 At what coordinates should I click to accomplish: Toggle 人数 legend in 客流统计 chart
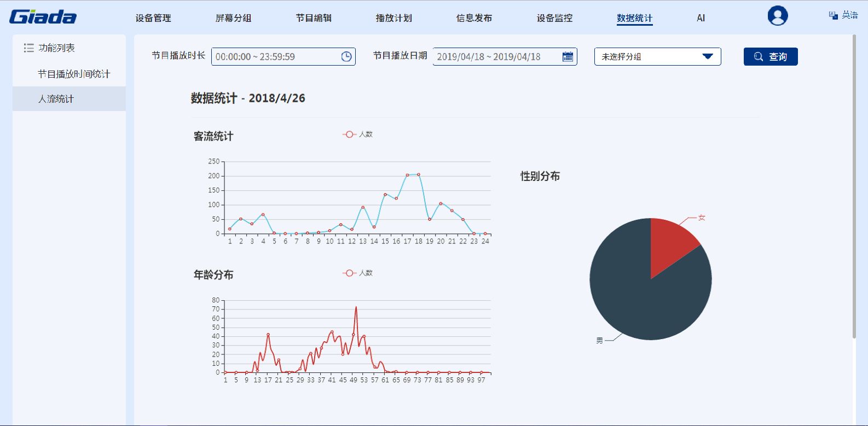[x=357, y=135]
